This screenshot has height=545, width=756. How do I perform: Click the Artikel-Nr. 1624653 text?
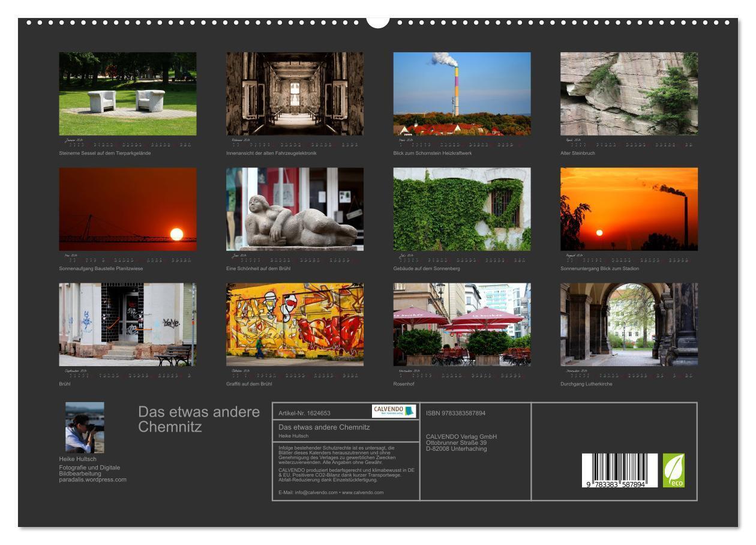[x=304, y=413]
